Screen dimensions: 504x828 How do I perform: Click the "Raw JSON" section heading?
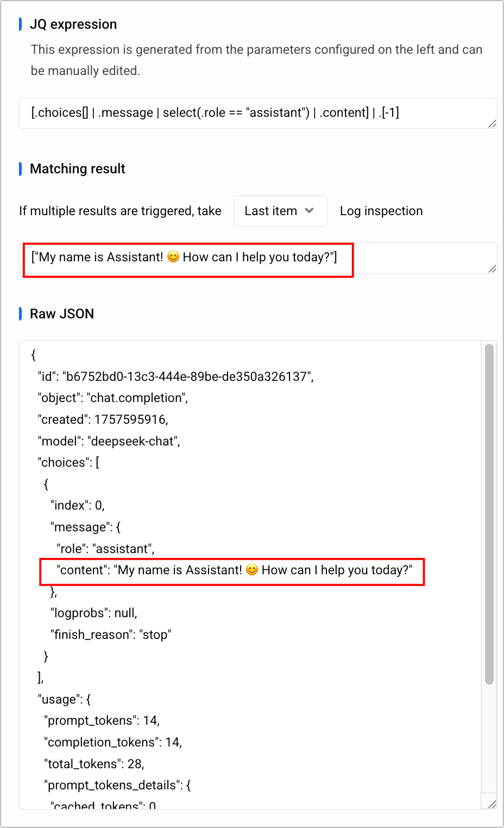point(62,314)
